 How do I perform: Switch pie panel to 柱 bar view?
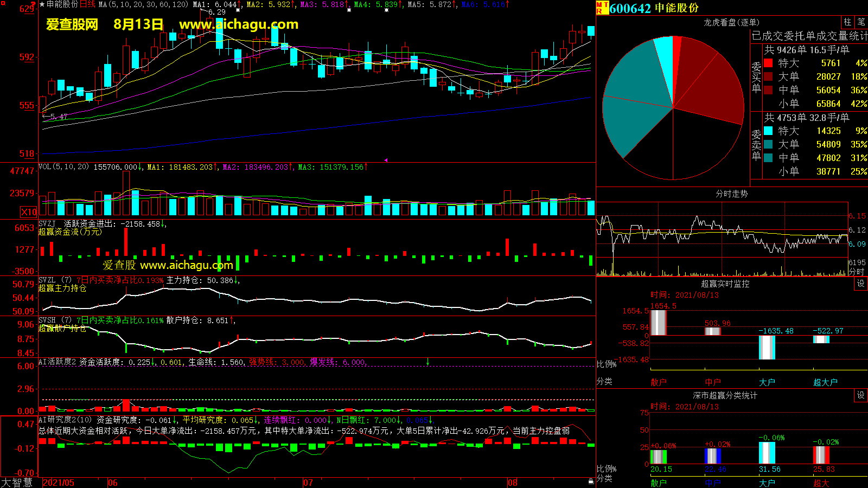pyautogui.click(x=847, y=22)
